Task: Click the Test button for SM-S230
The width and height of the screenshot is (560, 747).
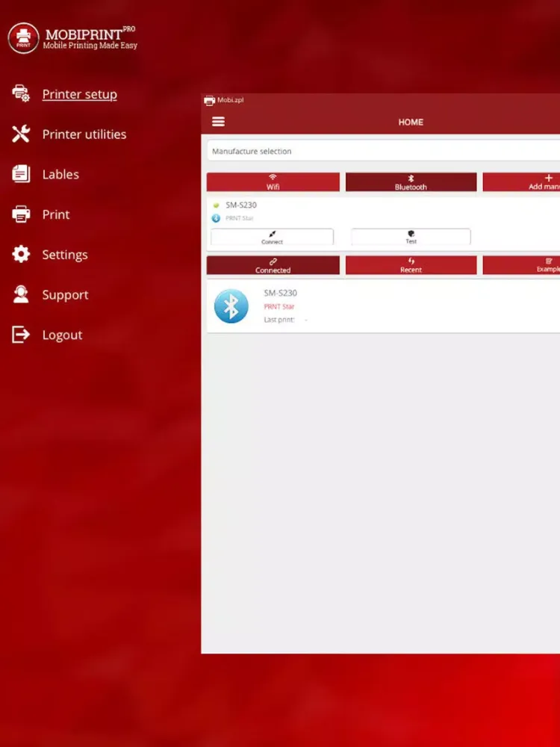Action: point(411,237)
